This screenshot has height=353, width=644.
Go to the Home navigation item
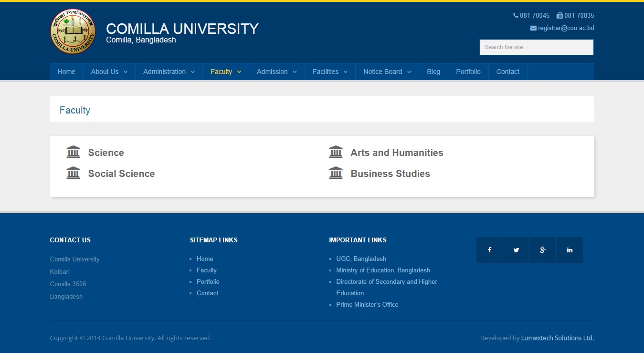pos(66,72)
